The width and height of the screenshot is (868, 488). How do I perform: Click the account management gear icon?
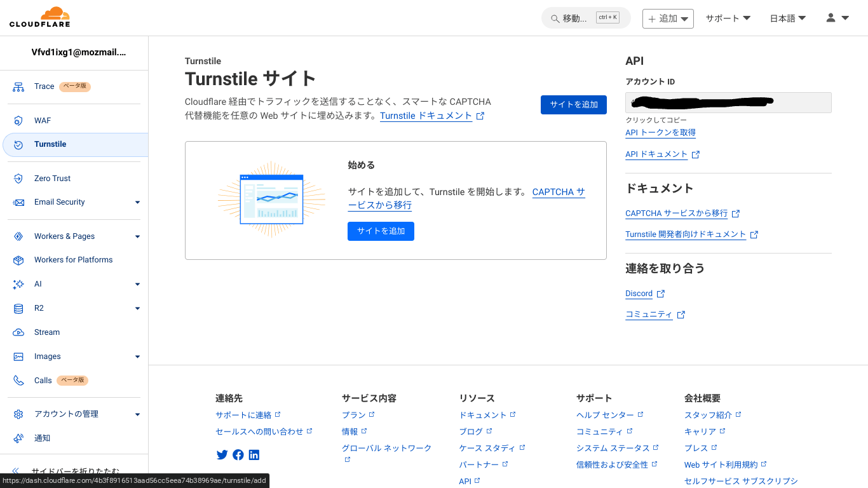click(x=18, y=414)
